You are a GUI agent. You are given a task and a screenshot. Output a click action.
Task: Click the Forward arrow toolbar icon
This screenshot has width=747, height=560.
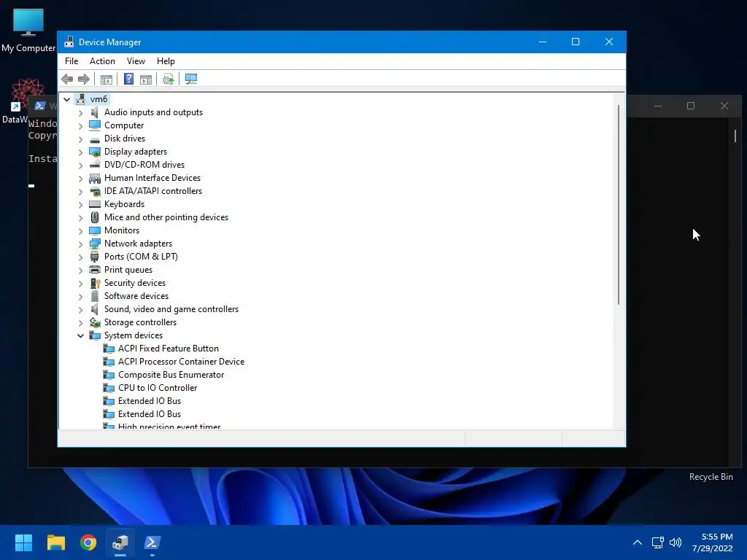click(84, 79)
